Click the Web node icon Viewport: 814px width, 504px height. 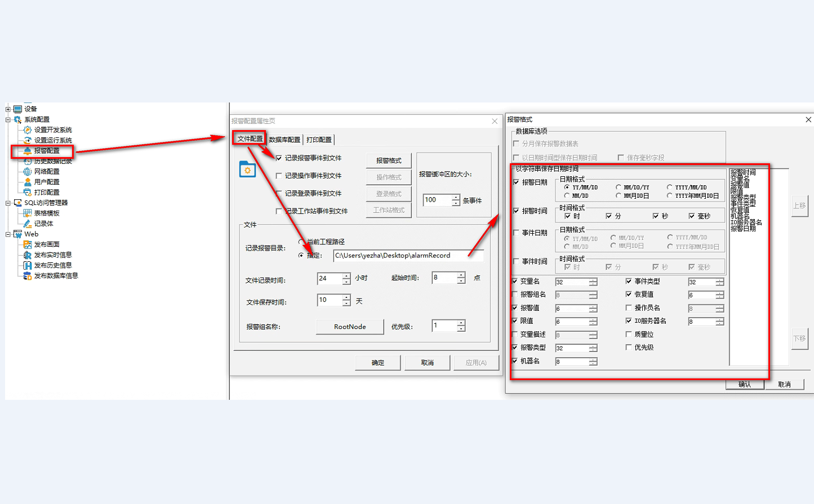[x=17, y=234]
